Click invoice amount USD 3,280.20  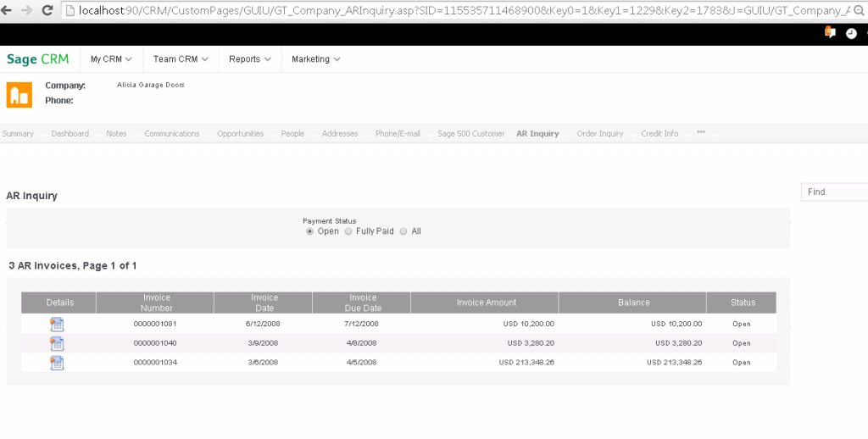pos(531,343)
